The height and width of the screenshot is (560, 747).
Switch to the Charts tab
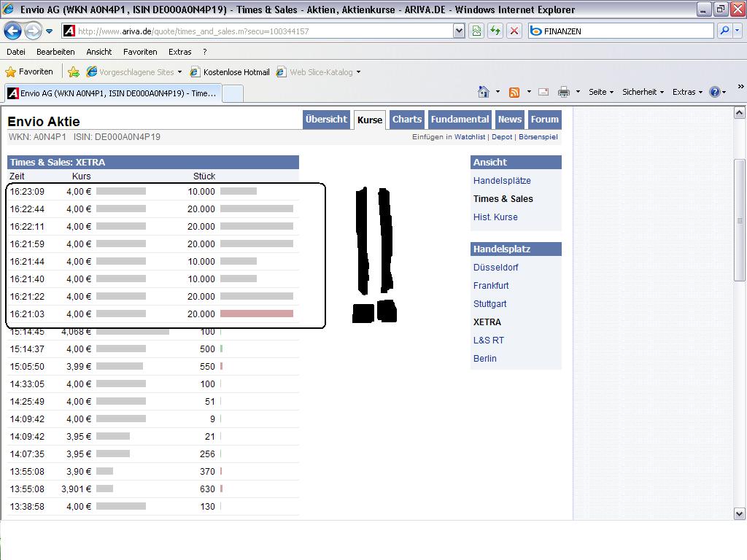tap(407, 120)
